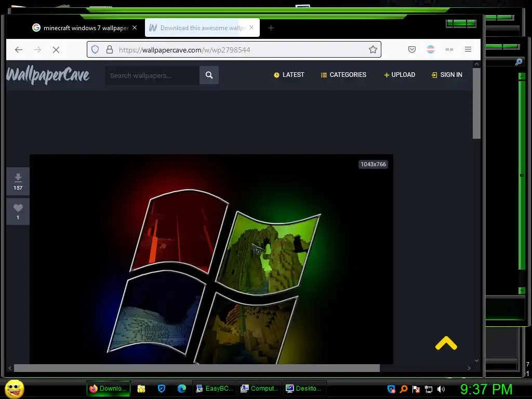Click the search magnifier in background window

coord(519,62)
